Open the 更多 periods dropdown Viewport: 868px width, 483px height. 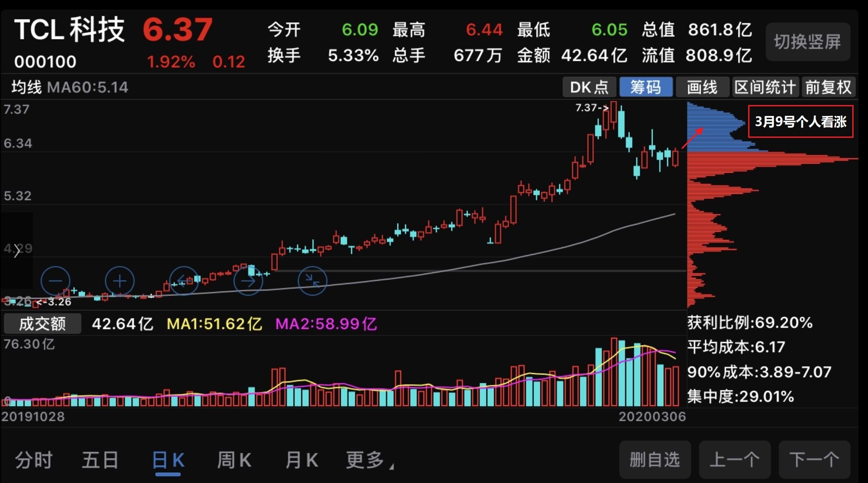pos(369,460)
